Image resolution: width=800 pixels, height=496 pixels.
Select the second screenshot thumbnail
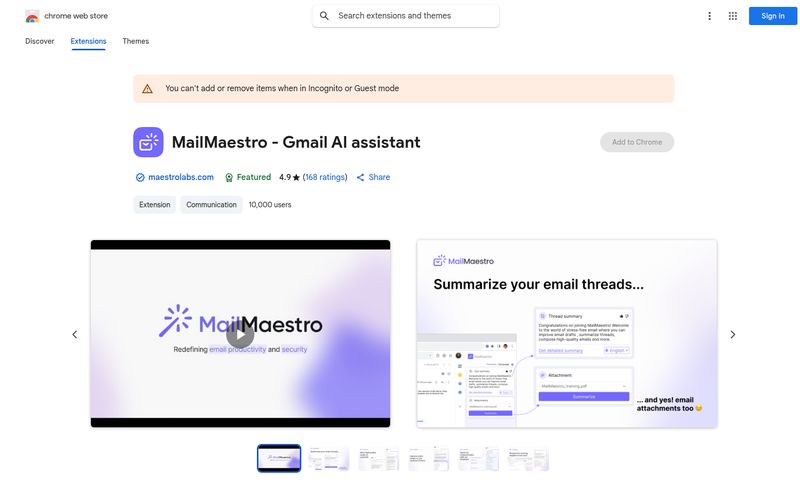click(329, 458)
